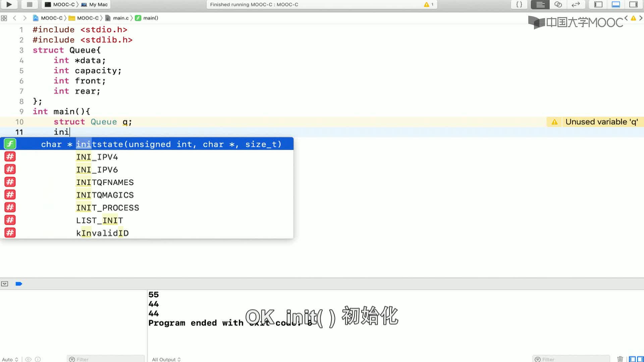Image resolution: width=644 pixels, height=362 pixels.
Task: Open the All Output dropdown
Action: (x=166, y=359)
